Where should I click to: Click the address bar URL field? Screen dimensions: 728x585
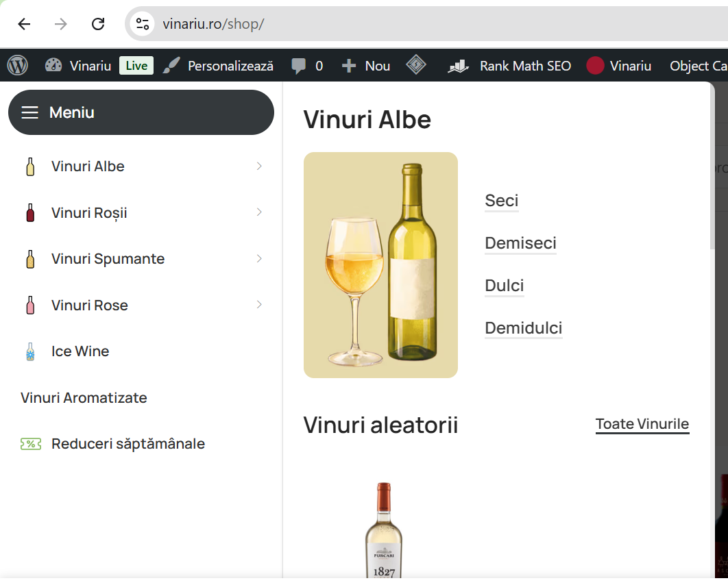pos(437,24)
